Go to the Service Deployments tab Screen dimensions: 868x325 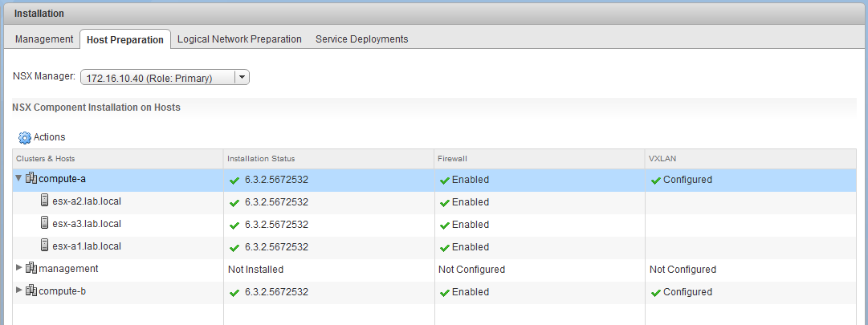361,39
